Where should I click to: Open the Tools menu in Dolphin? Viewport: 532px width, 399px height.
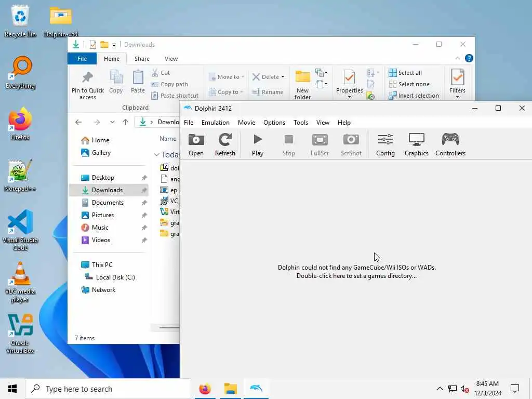click(301, 123)
